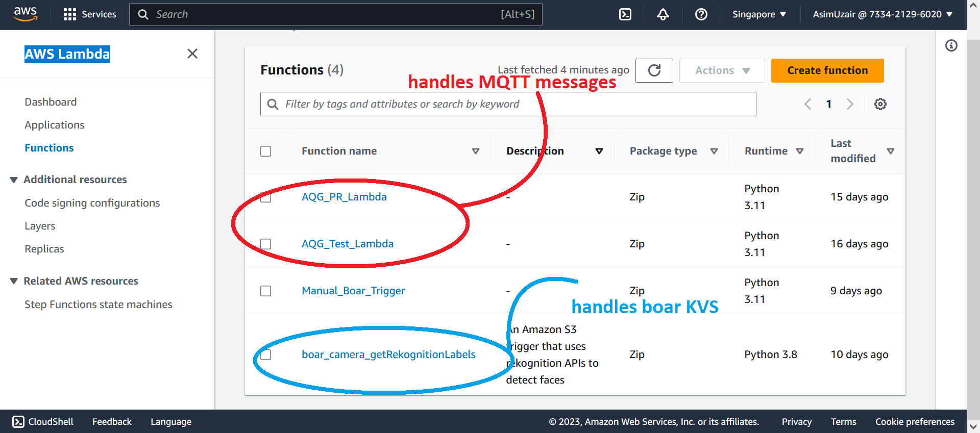Select all functions checkbox in header
980x433 pixels.
(x=265, y=151)
